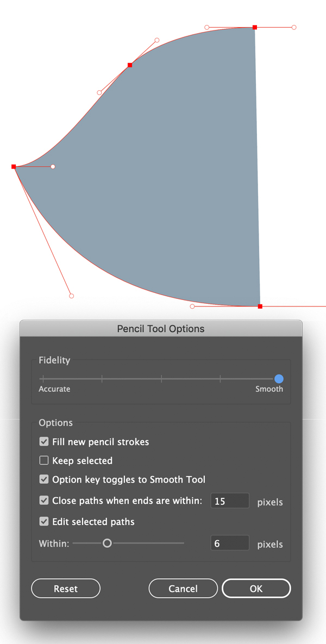Cancel the Pencil Tool Options dialog

tap(183, 589)
